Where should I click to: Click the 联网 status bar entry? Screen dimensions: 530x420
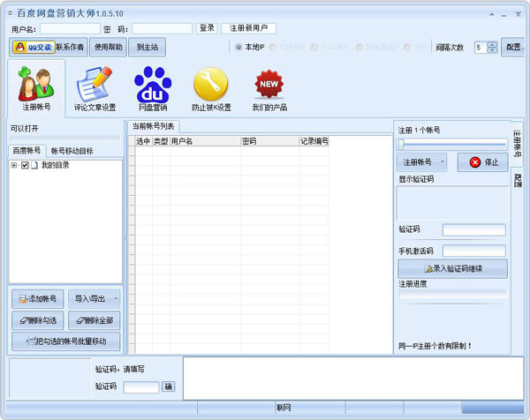pos(284,408)
